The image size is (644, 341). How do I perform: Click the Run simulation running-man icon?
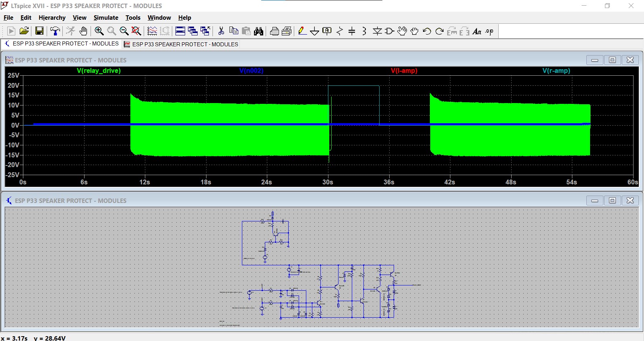click(70, 31)
